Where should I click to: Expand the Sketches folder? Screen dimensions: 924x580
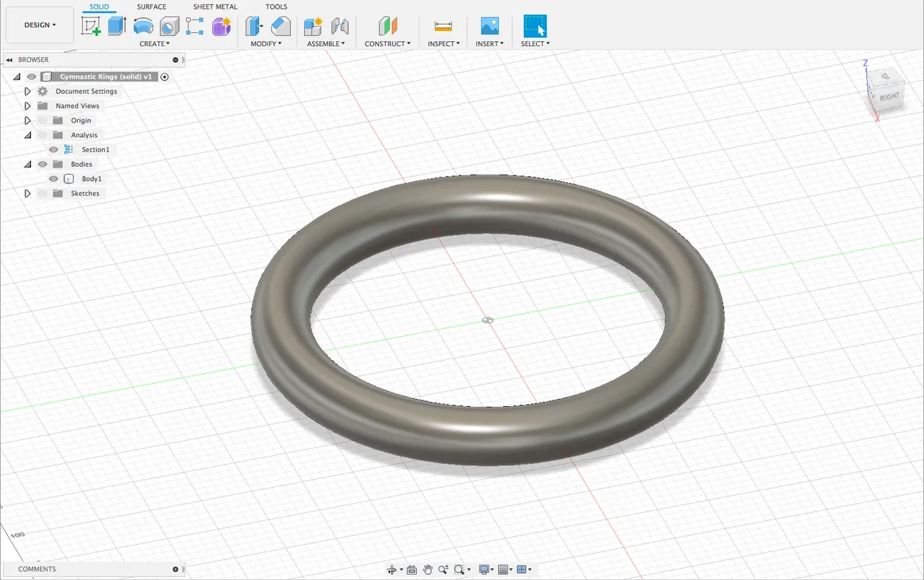[x=27, y=193]
